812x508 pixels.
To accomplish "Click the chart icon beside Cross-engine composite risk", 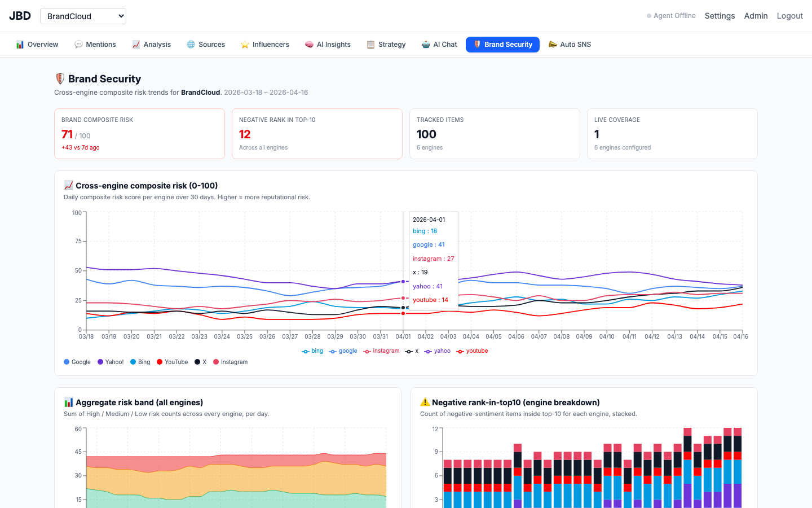I will [69, 185].
